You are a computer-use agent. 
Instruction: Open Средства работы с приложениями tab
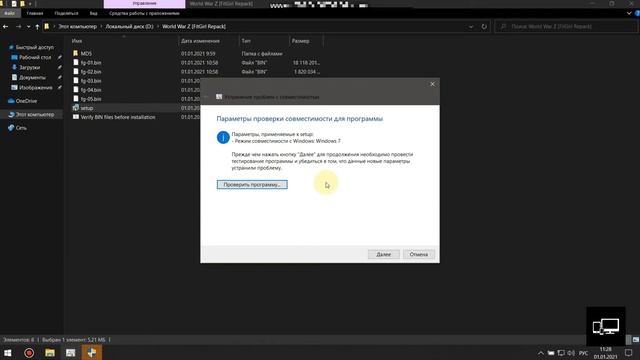pos(144,13)
